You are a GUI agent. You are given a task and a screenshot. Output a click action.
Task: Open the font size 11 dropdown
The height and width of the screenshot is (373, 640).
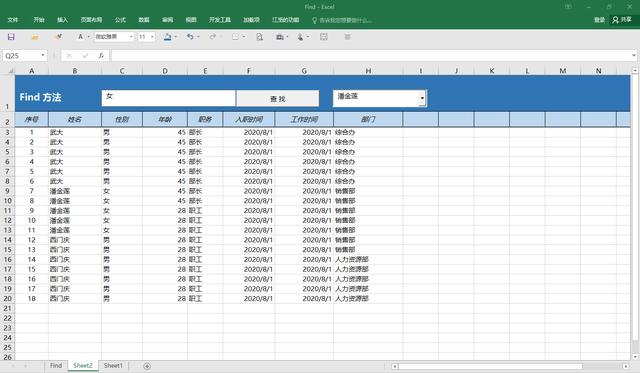(152, 37)
